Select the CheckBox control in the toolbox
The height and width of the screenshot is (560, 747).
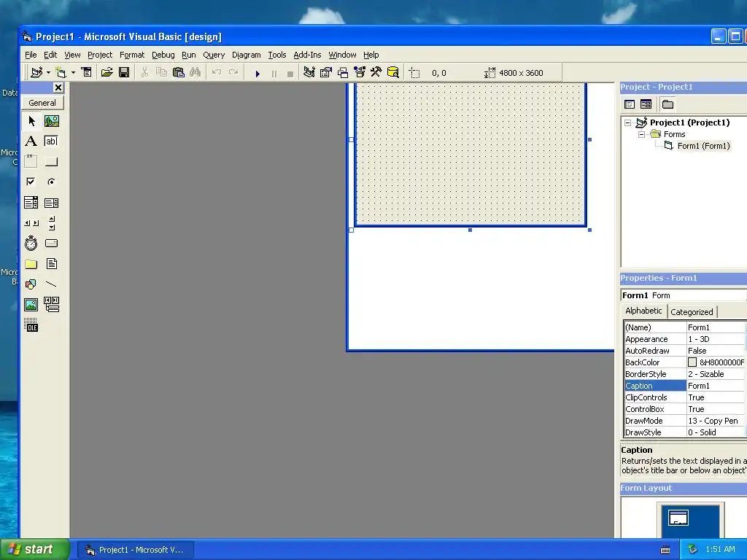coord(31,182)
